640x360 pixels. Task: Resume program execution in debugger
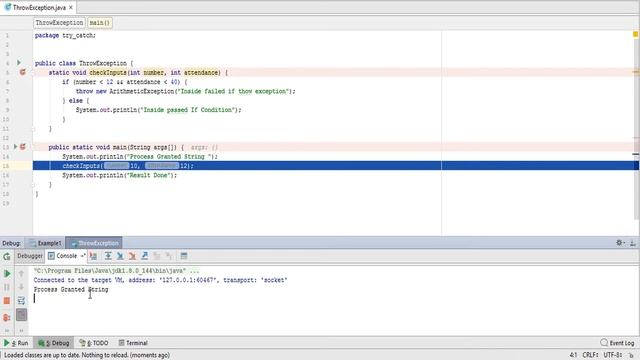7,273
